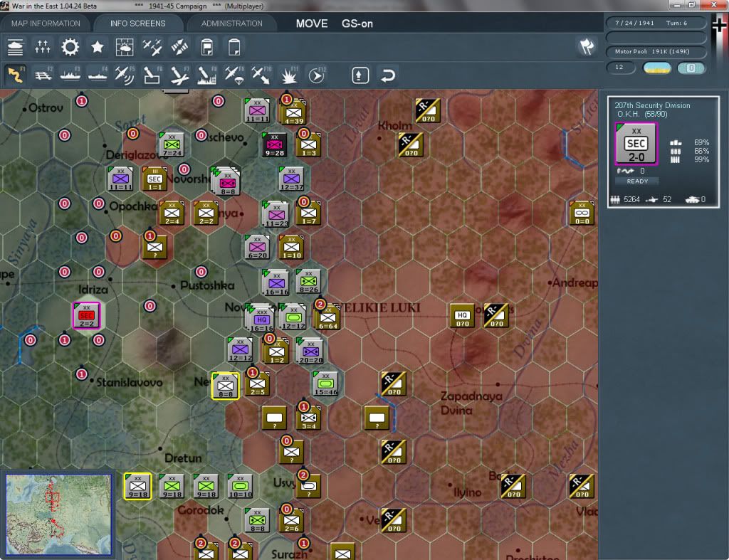
Task: Click the minimap overview thumbnail
Action: click(58, 514)
